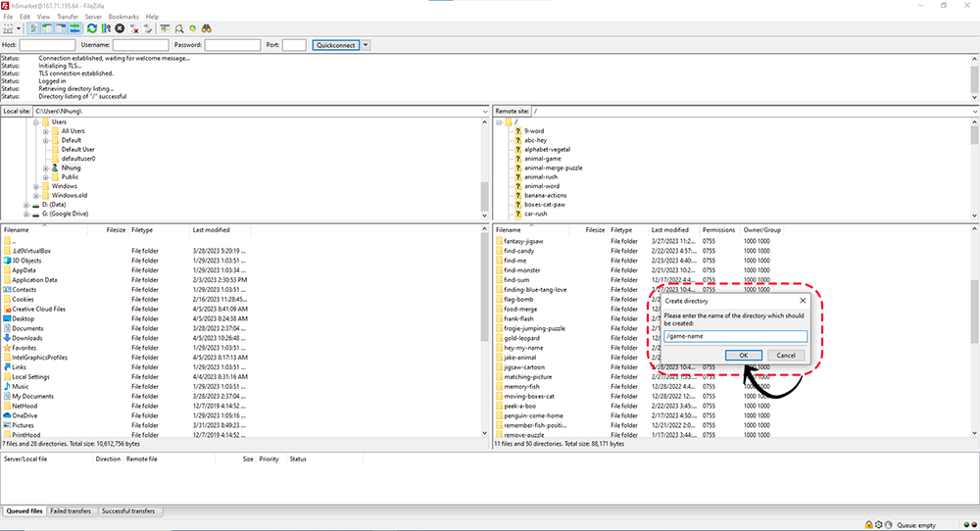Image resolution: width=980 pixels, height=531 pixels.
Task: Click Cancel in the Create directory dialog
Action: (786, 355)
